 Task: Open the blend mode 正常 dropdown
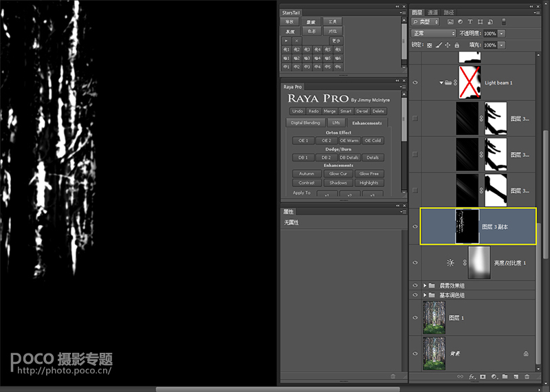pyautogui.click(x=434, y=33)
